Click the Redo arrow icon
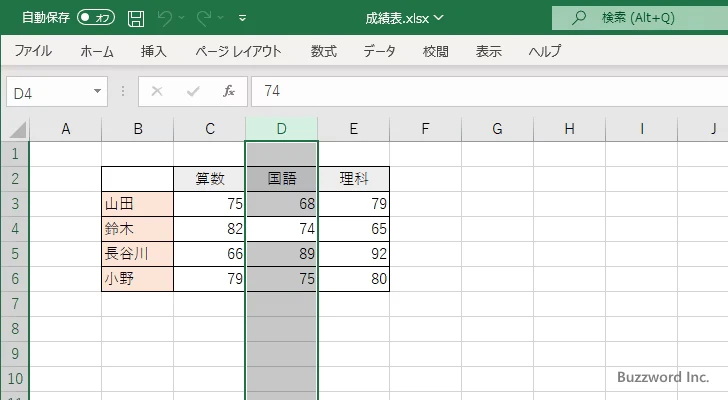728x400 pixels. [204, 18]
